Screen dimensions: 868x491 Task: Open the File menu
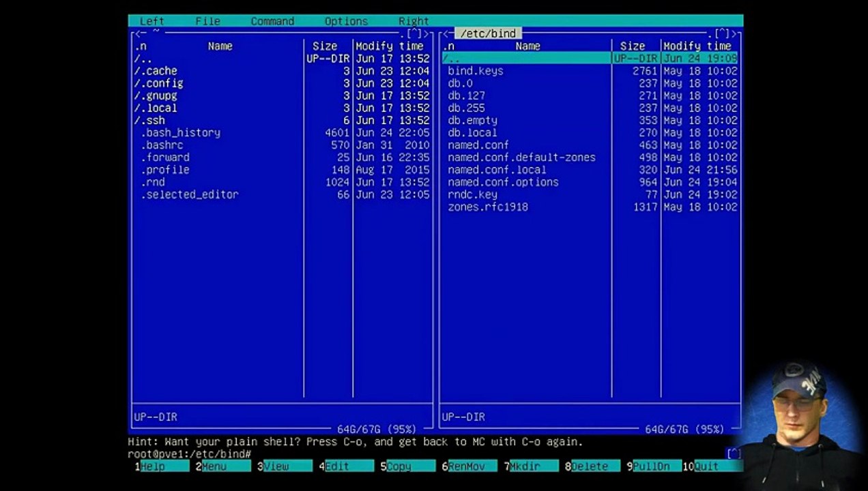207,21
